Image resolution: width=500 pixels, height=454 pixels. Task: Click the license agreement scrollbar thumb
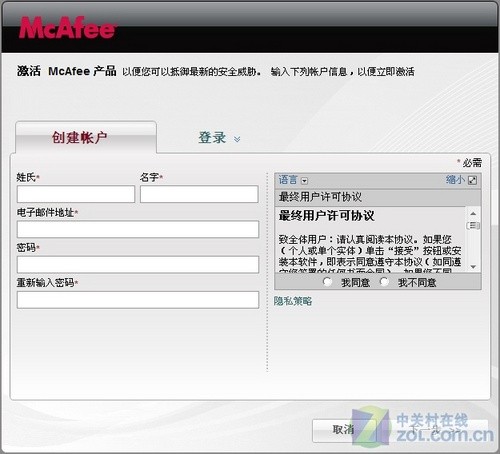point(473,225)
